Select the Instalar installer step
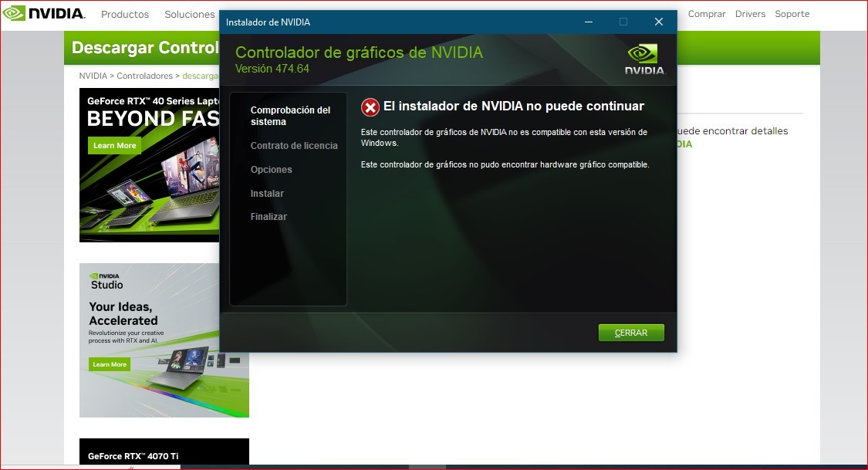Viewport: 868px width, 470px height. click(267, 193)
